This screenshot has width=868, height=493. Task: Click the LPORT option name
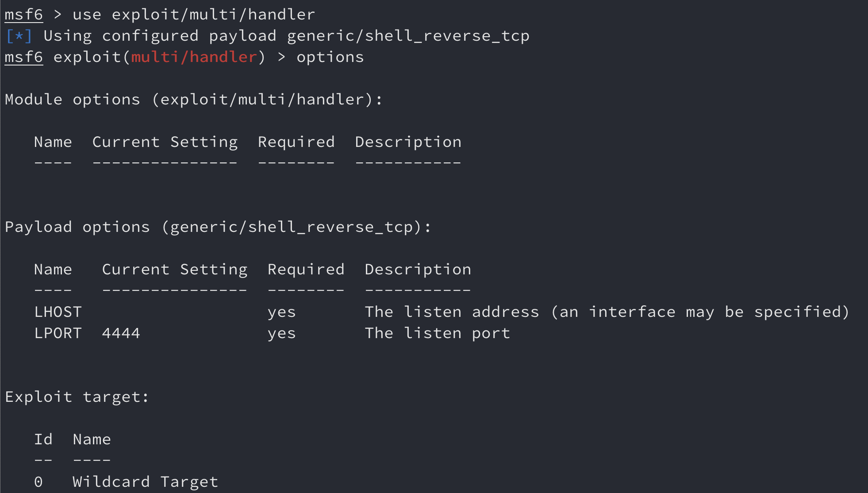(58, 333)
